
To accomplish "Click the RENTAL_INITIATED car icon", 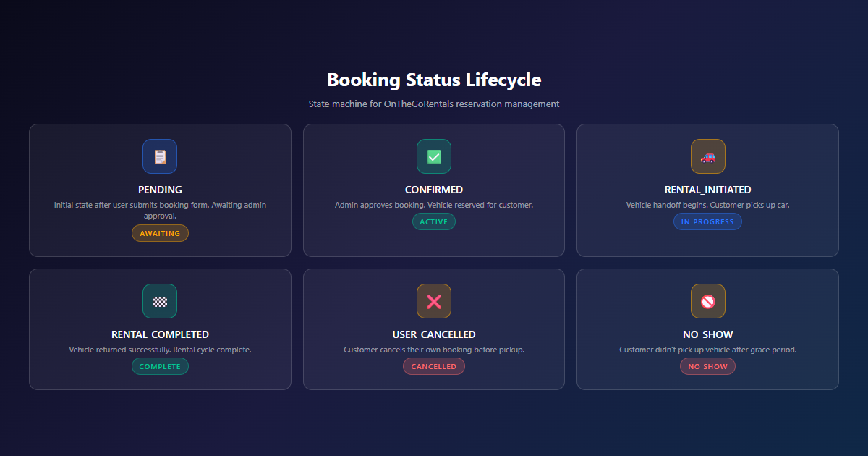I will pos(707,156).
